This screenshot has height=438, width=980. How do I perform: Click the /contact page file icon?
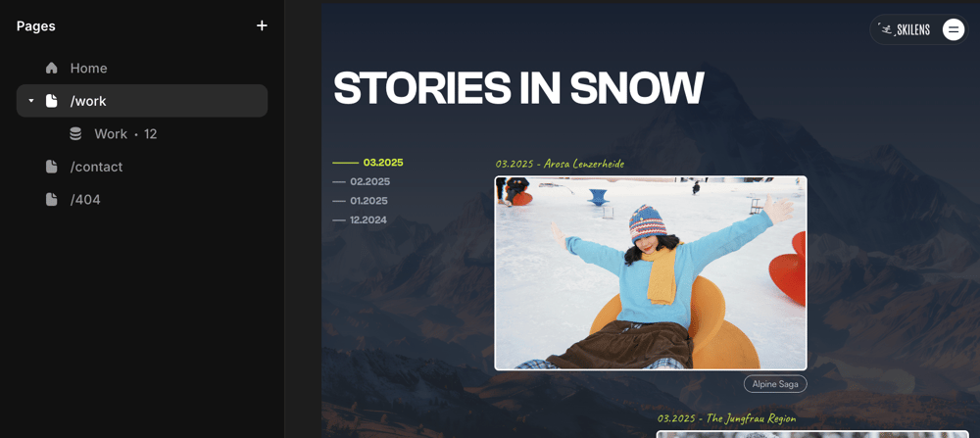pos(51,167)
